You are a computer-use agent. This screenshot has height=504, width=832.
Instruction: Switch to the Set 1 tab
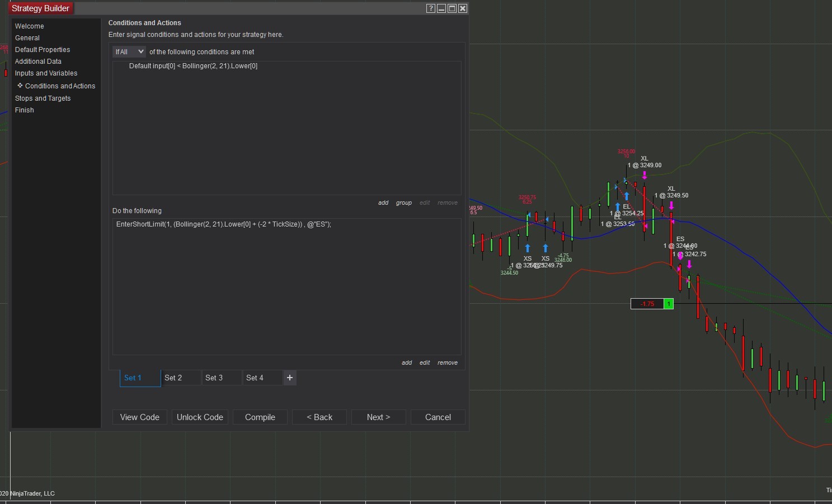point(140,378)
